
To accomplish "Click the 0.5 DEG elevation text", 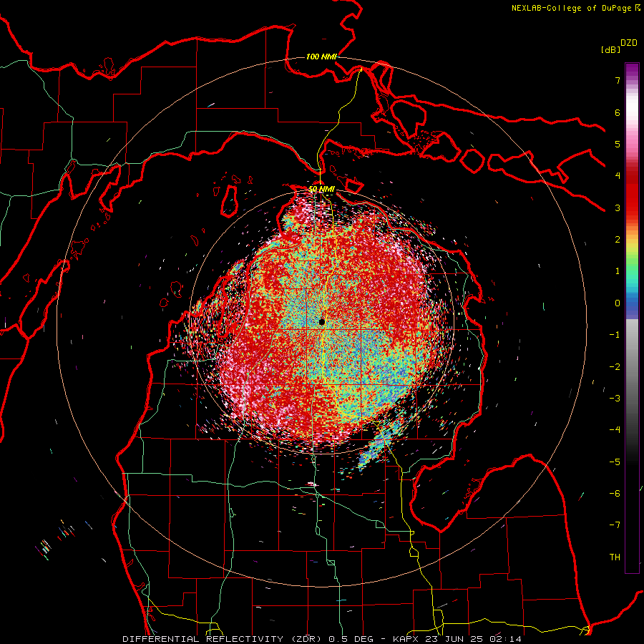I will 351,639.
